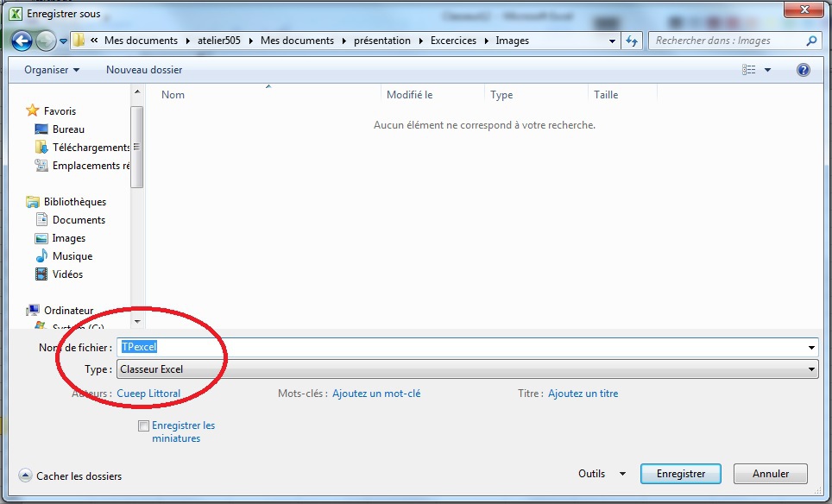Select Bureau in Favoris

coord(68,129)
